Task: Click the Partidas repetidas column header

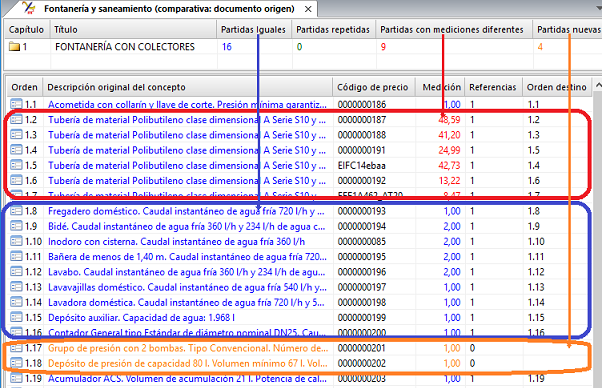Action: click(x=333, y=30)
